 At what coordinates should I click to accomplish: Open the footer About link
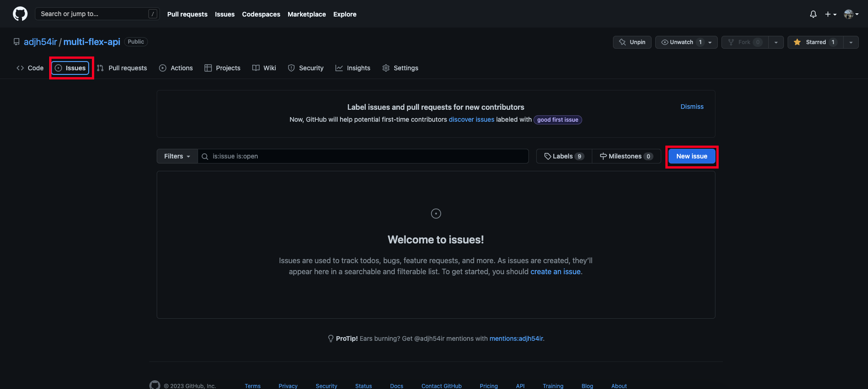619,386
